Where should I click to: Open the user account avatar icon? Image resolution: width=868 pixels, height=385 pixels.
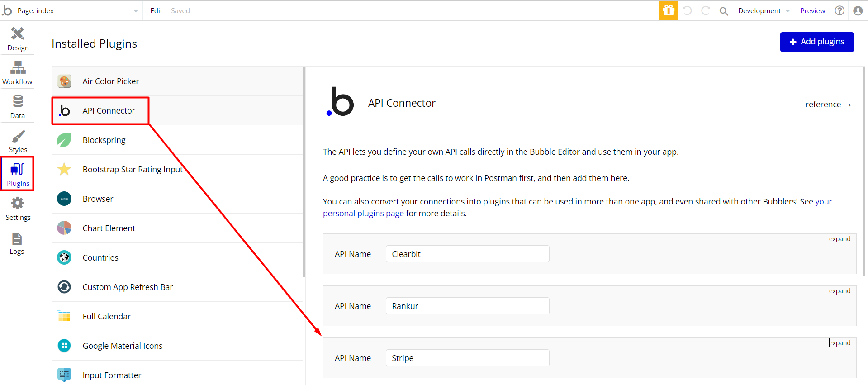(x=858, y=10)
